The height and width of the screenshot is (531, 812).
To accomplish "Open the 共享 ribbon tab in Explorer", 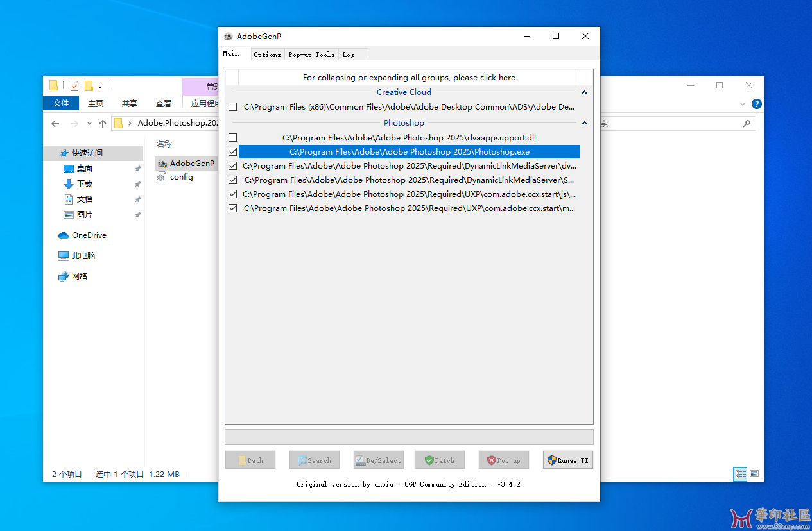I will [130, 103].
